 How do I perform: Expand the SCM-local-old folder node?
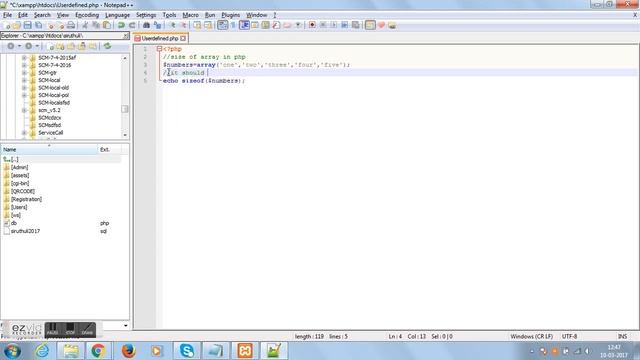24,88
